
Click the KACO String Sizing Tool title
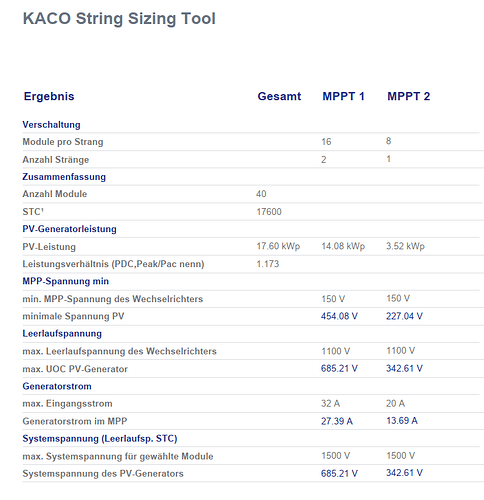[119, 19]
